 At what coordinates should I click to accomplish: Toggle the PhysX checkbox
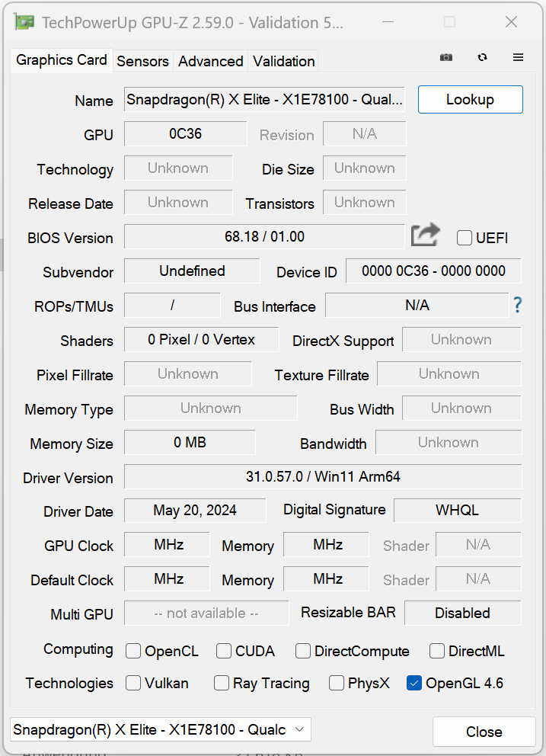[x=337, y=683]
